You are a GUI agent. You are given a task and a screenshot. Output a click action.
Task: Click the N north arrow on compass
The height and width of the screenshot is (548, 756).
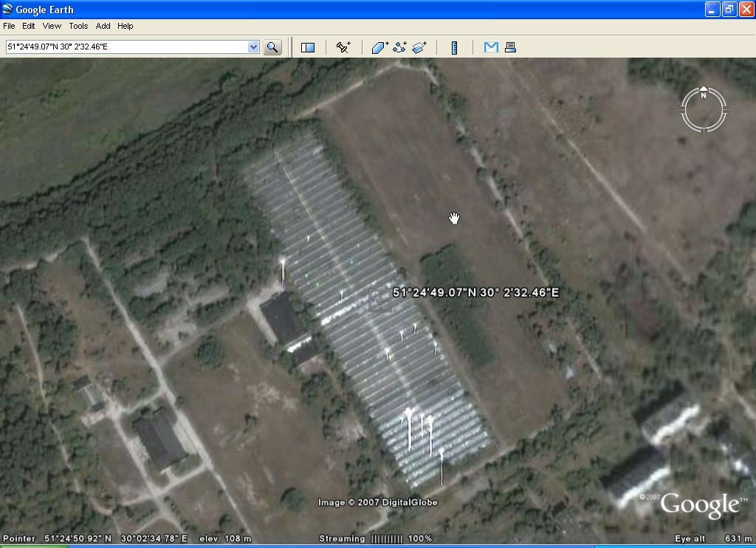coord(704,94)
